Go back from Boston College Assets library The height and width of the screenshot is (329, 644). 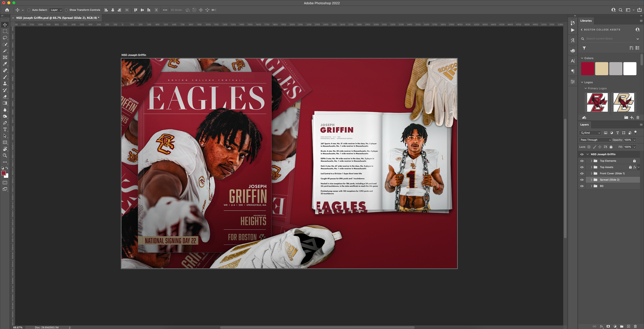[582, 30]
